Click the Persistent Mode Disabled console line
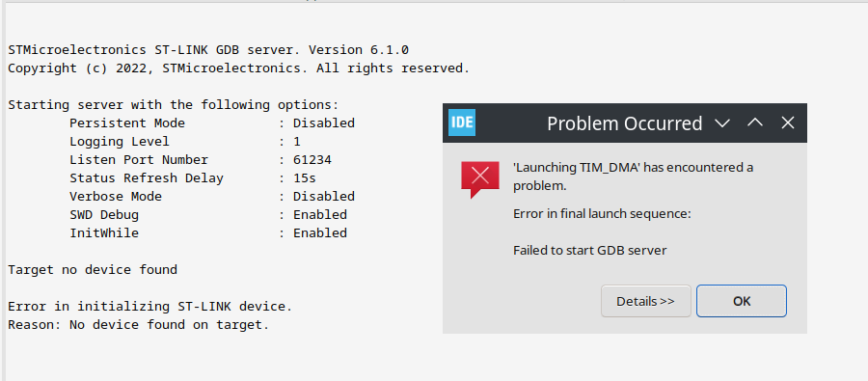 pos(212,122)
